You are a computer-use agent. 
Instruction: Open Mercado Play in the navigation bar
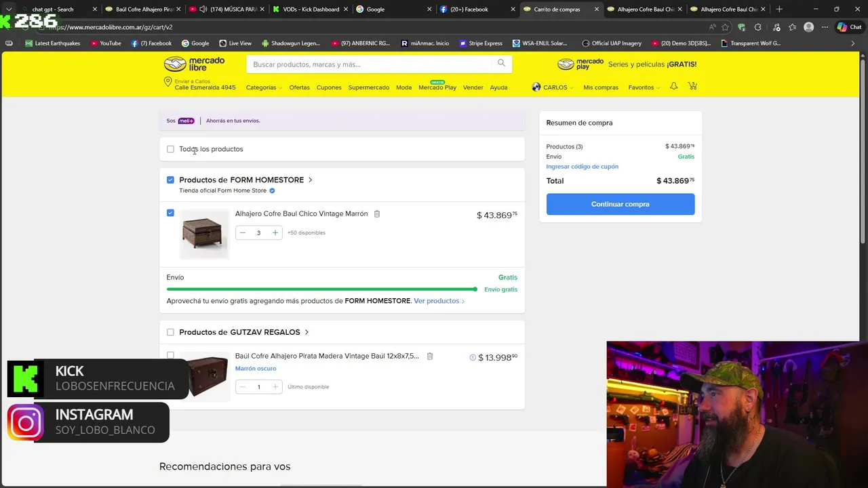(437, 87)
